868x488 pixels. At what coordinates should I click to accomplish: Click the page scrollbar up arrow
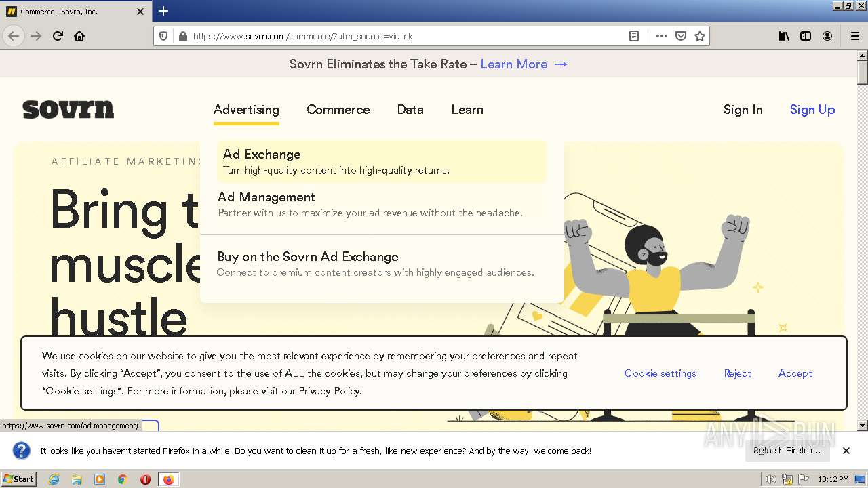click(x=863, y=56)
